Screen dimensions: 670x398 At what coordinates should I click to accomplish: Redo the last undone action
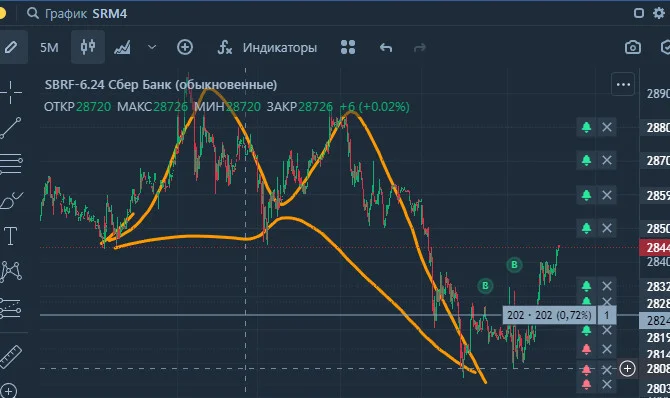pos(420,47)
